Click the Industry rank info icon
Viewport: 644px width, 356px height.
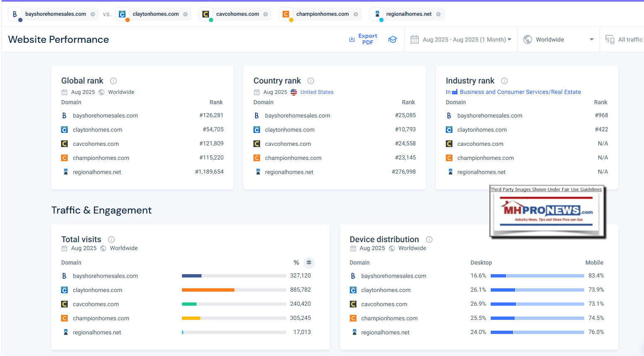click(x=504, y=81)
